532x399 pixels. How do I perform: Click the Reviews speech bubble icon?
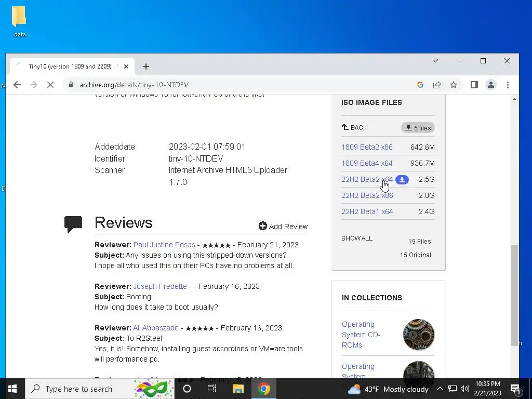[73, 224]
